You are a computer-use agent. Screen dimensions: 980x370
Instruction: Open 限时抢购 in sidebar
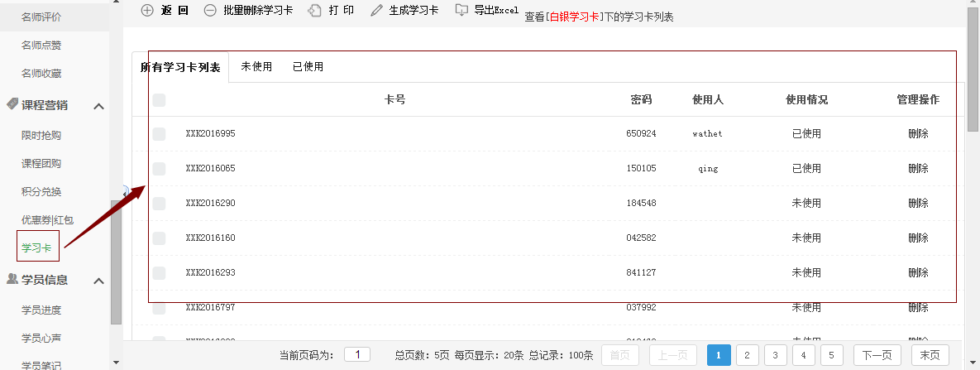pos(41,135)
